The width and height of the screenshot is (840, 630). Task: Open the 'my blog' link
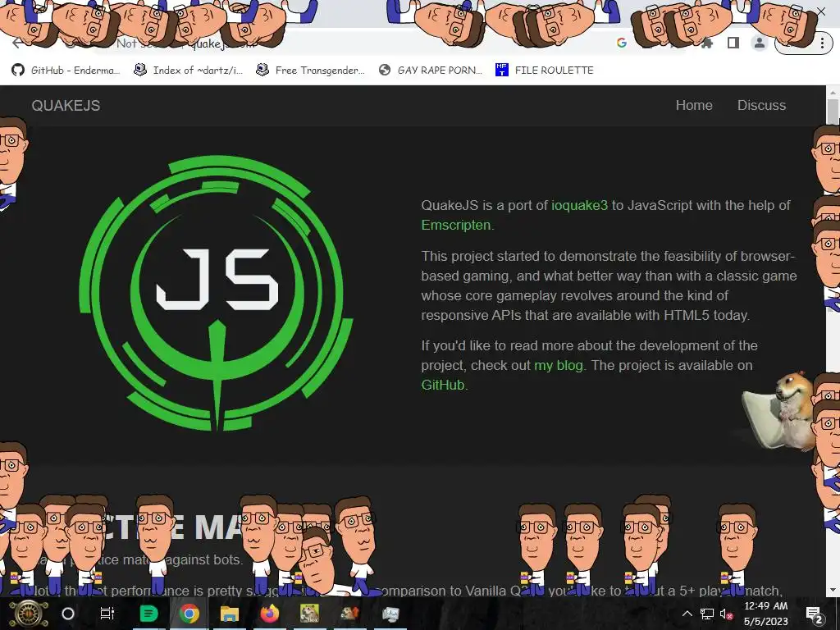[558, 365]
